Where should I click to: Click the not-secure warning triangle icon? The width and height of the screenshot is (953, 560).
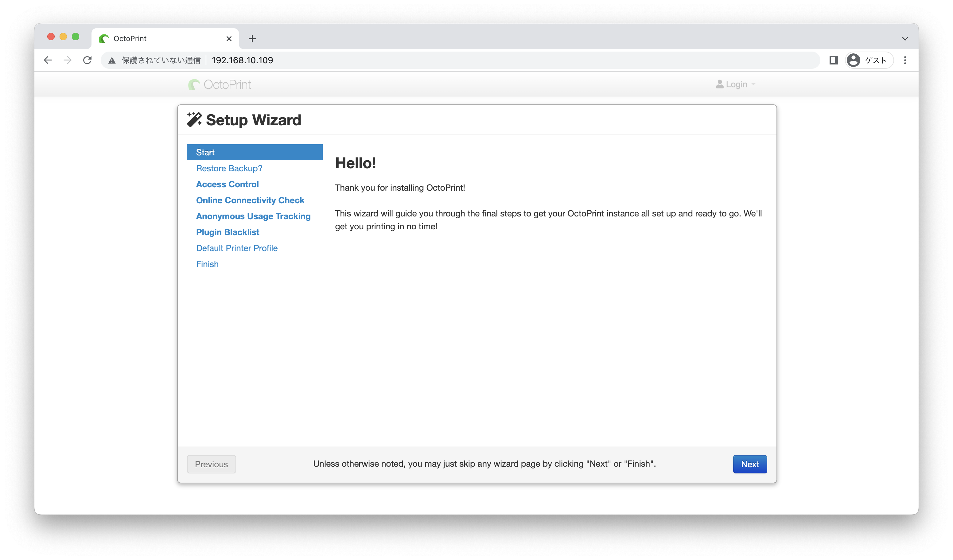112,60
